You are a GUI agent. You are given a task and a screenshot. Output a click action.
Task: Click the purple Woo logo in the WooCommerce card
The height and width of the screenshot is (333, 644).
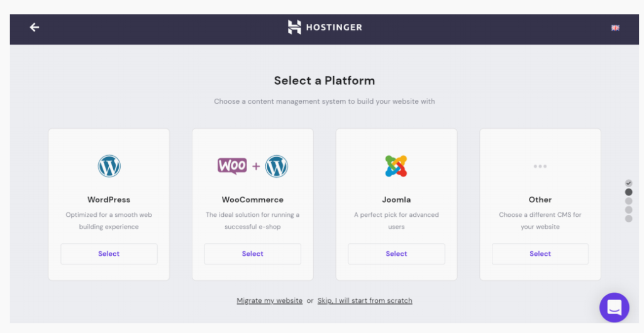(x=232, y=166)
